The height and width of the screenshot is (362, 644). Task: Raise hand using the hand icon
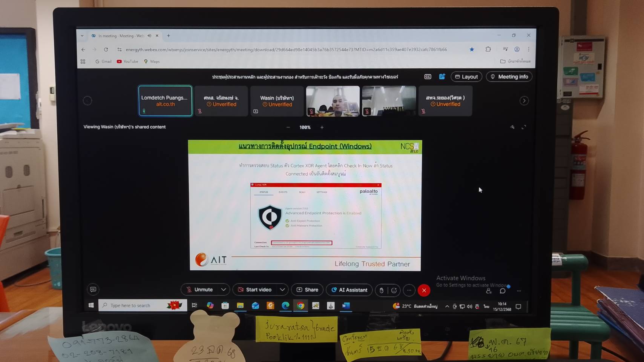(x=382, y=290)
